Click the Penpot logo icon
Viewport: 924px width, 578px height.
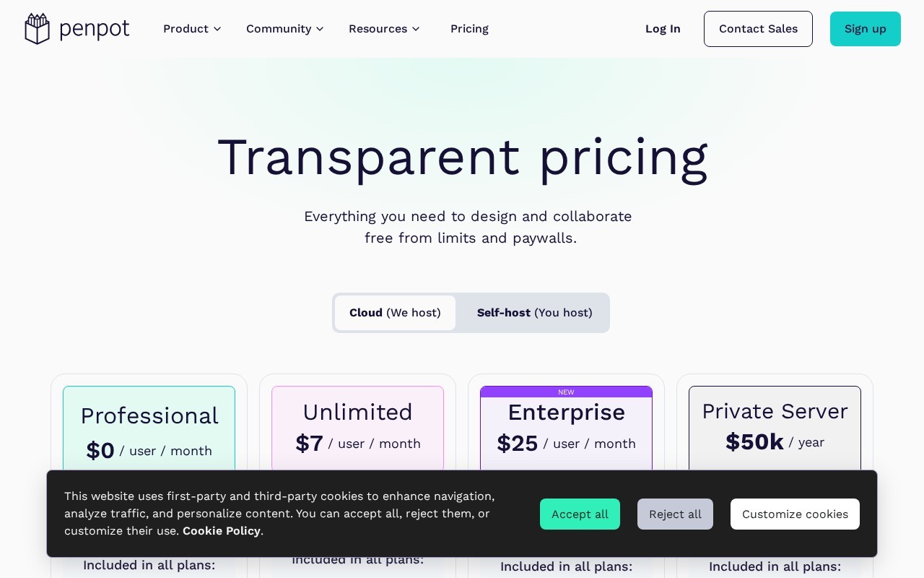(x=37, y=29)
